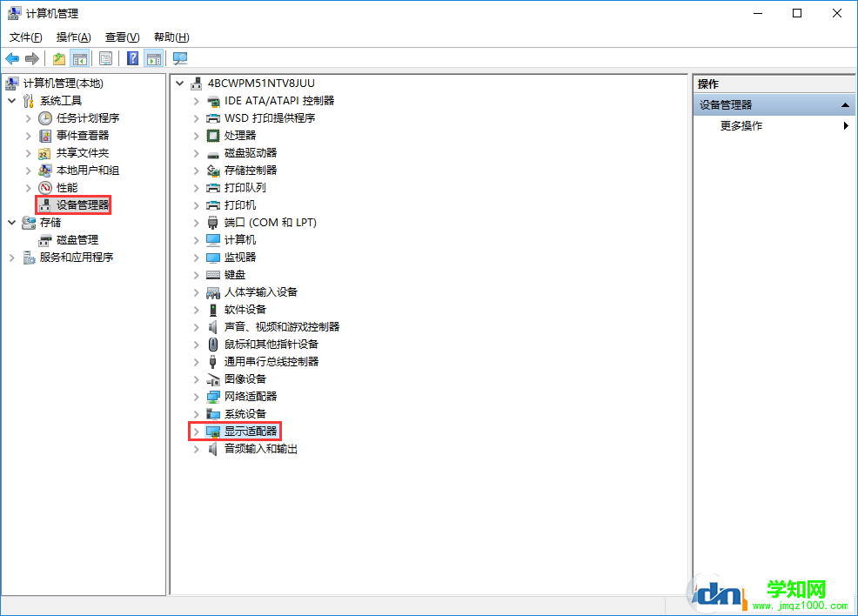Expand the 打印队列 node
858x616 pixels.
196,188
